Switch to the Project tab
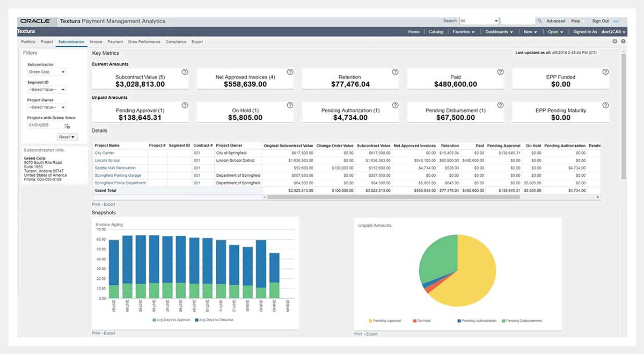 point(47,42)
